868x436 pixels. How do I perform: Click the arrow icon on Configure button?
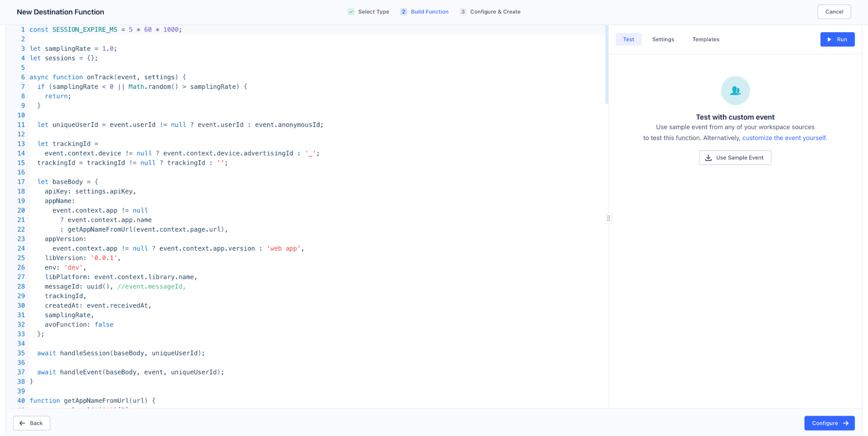(x=845, y=423)
